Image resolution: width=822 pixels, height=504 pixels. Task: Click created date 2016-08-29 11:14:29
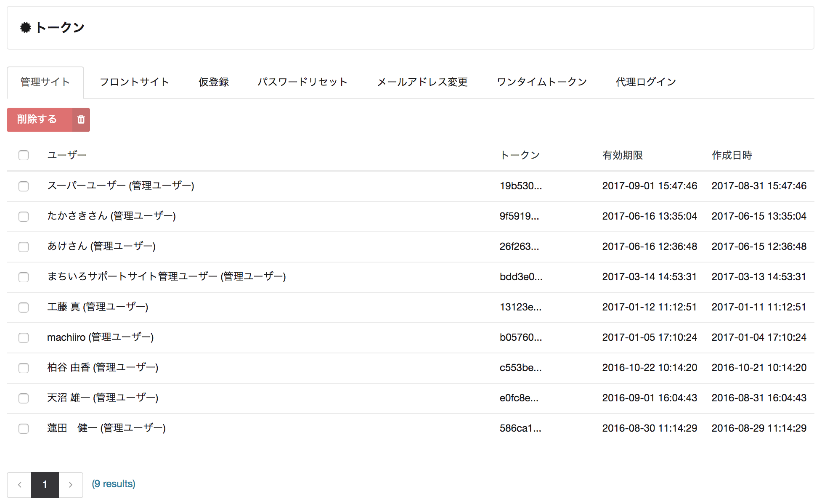click(x=759, y=428)
